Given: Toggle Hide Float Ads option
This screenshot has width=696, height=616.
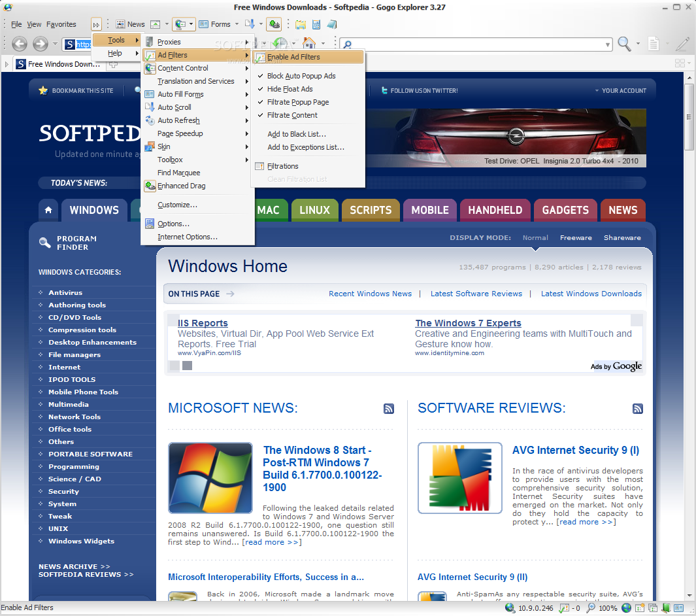Looking at the screenshot, I should pos(308,89).
